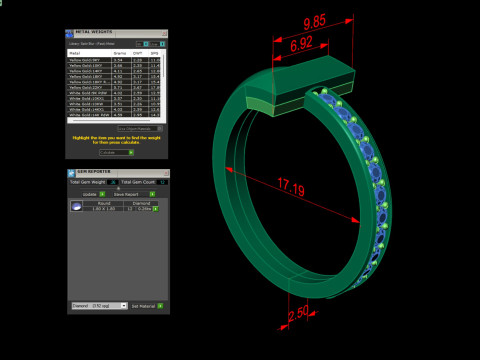Select the round gem thumbnail
This screenshot has height=360, width=480.
click(x=76, y=206)
